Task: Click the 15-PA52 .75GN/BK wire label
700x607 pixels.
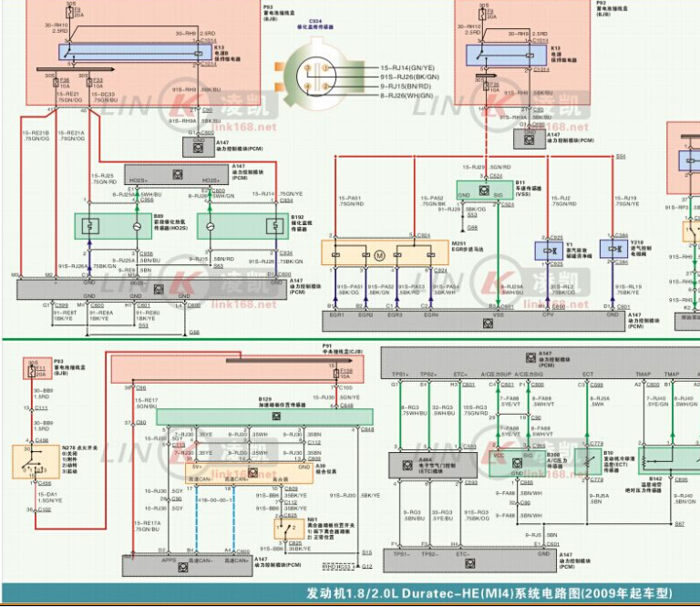Action: tap(433, 201)
